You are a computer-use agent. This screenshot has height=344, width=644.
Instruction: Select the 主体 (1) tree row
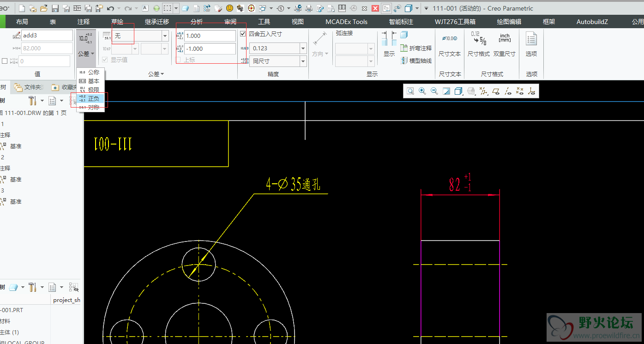pos(9,332)
